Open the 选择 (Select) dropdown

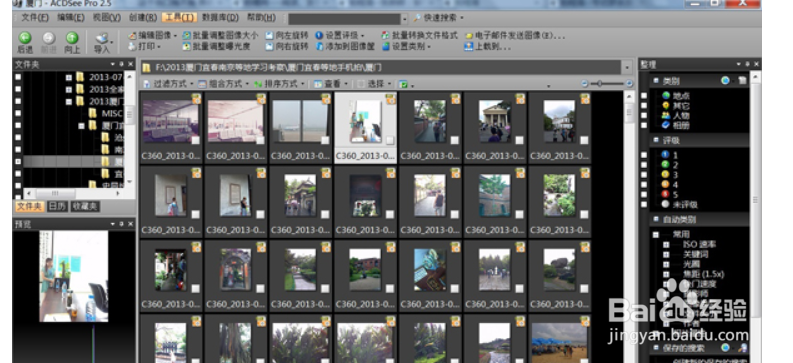pos(374,84)
